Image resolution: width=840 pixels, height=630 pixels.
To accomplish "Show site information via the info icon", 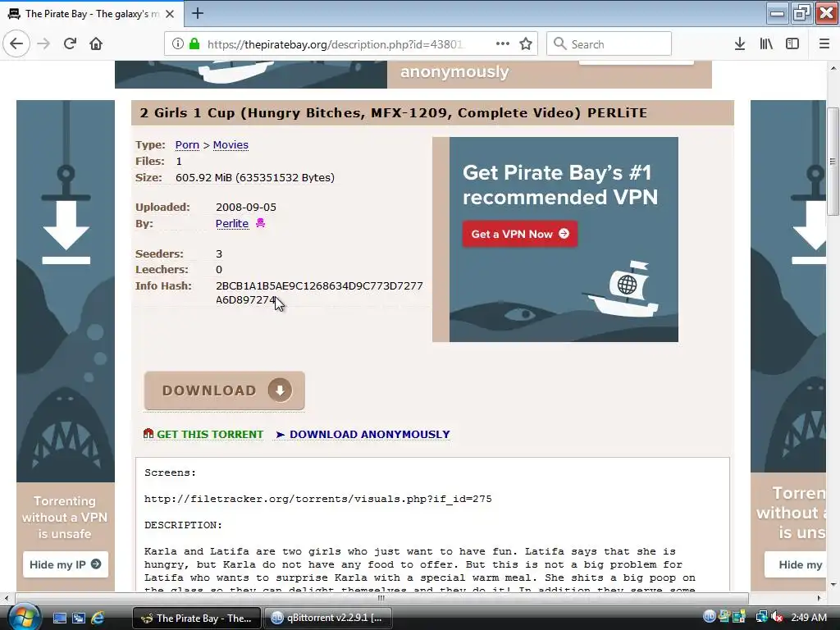I will 177,43.
